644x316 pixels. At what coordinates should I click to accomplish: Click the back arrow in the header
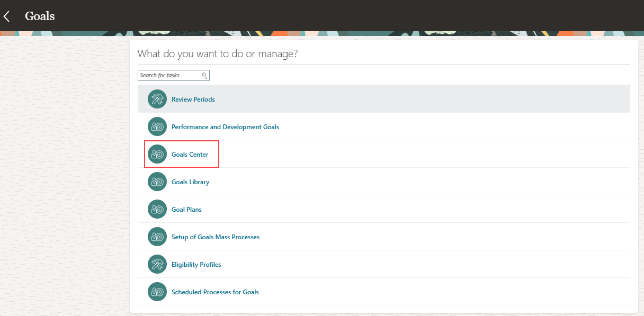[x=7, y=16]
